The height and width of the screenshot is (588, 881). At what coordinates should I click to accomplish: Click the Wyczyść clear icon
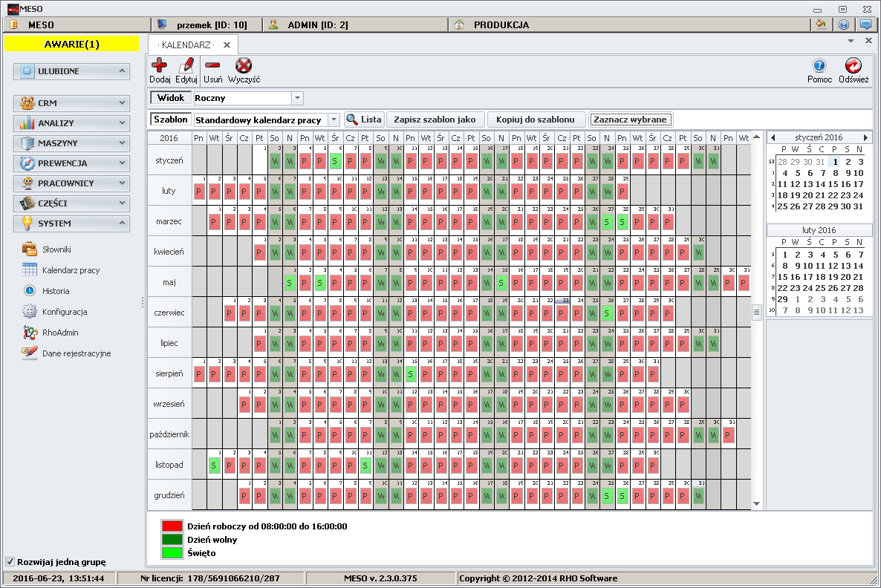coord(244,66)
